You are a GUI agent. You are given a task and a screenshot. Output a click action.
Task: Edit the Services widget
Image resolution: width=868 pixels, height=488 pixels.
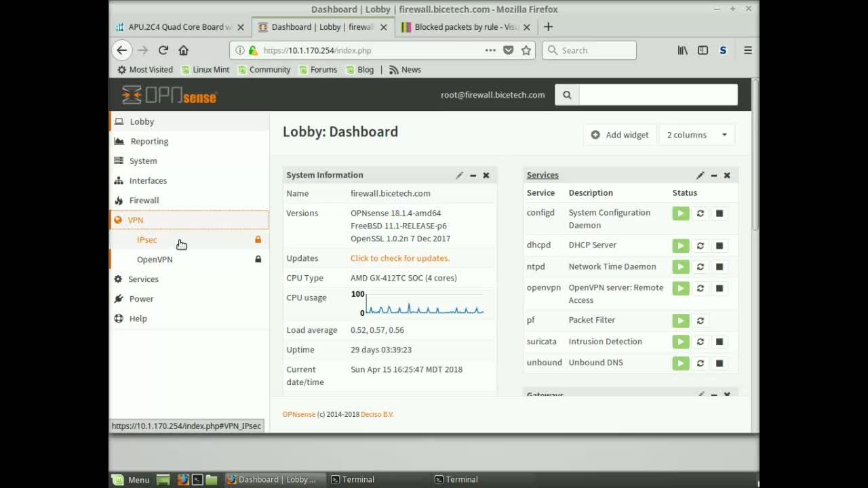click(700, 175)
